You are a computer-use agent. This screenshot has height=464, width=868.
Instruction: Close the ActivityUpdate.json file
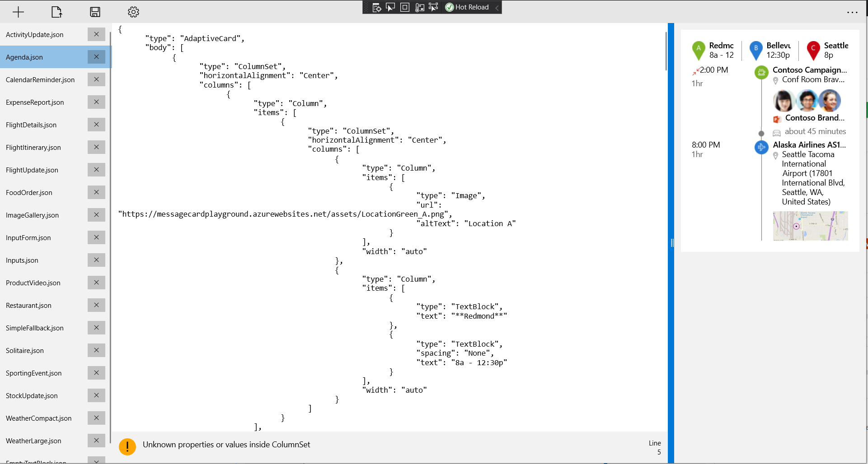coord(96,34)
